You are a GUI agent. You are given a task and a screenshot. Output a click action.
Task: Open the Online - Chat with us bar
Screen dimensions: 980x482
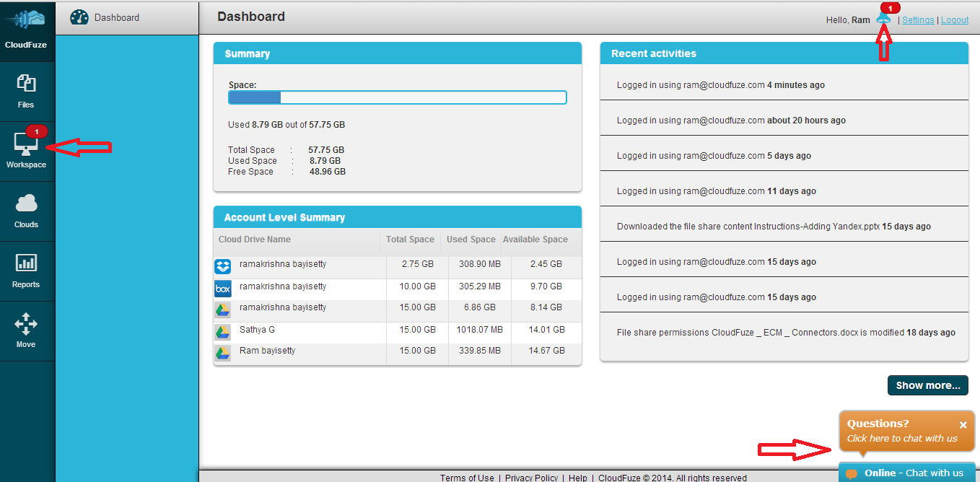click(x=907, y=473)
